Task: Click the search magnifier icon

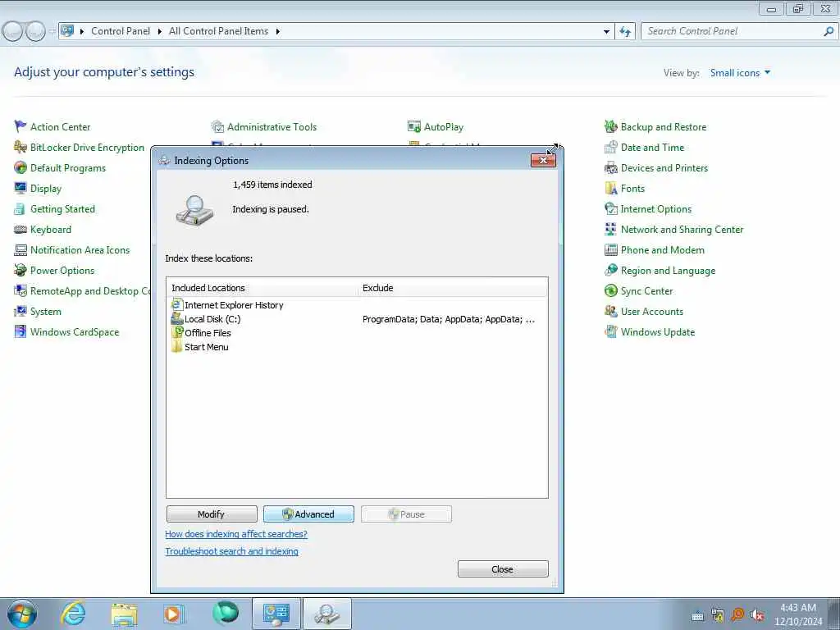Action: pos(829,31)
